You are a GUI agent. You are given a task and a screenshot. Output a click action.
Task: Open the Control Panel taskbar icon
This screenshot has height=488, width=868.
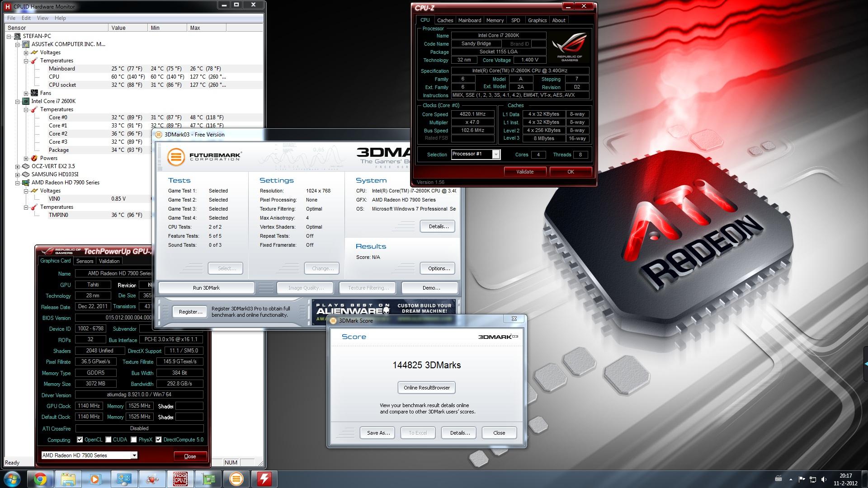click(x=124, y=479)
